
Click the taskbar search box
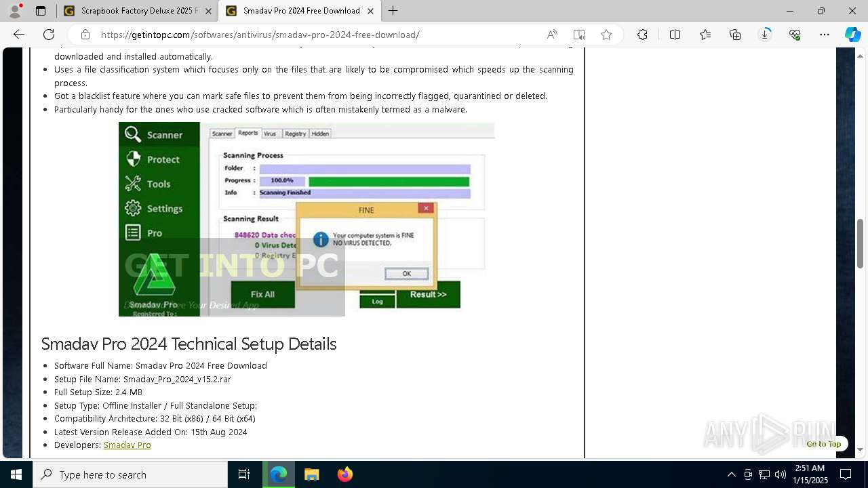click(x=130, y=474)
